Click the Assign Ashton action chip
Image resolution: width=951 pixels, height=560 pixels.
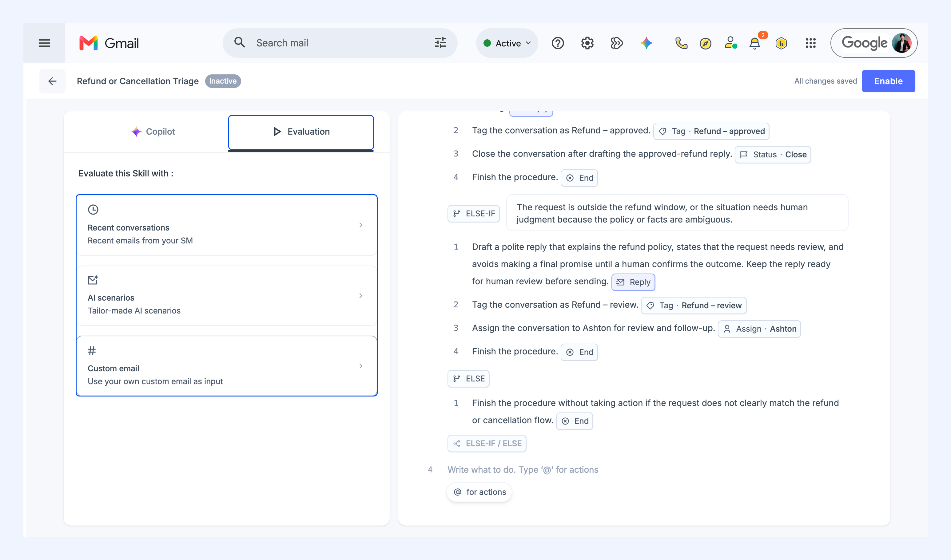(759, 329)
